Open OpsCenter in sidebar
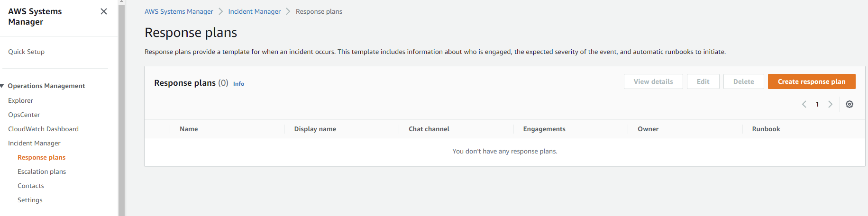868x216 pixels. (x=24, y=115)
